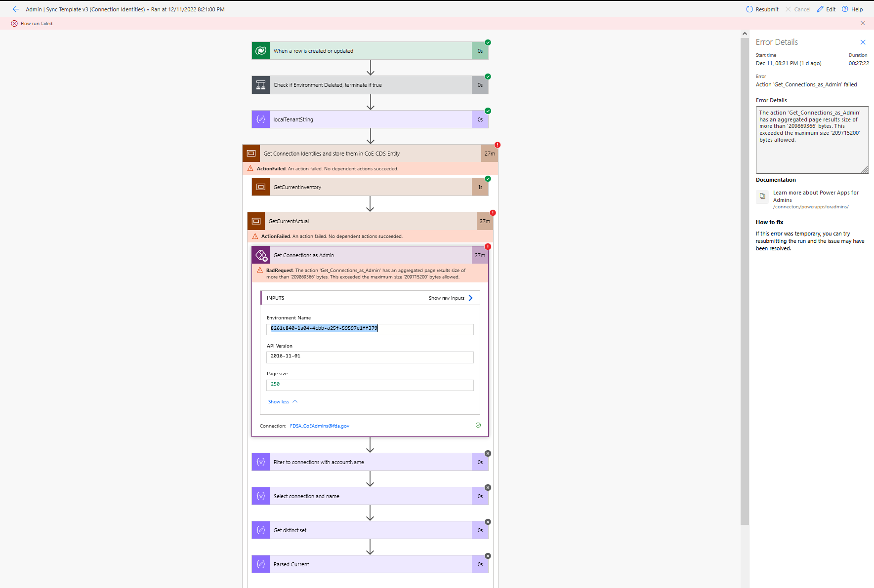Viewport: 874px width, 588px height.
Task: Click the FDSA_CoEAdmins@fda.gov connection link
Action: coord(319,426)
